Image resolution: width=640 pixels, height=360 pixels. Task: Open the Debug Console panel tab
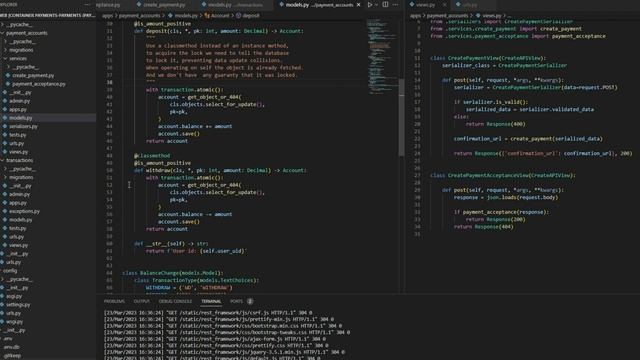tap(175, 301)
